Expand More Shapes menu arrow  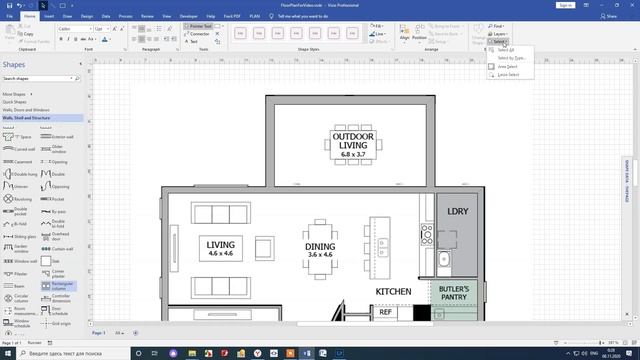pyautogui.click(x=31, y=94)
